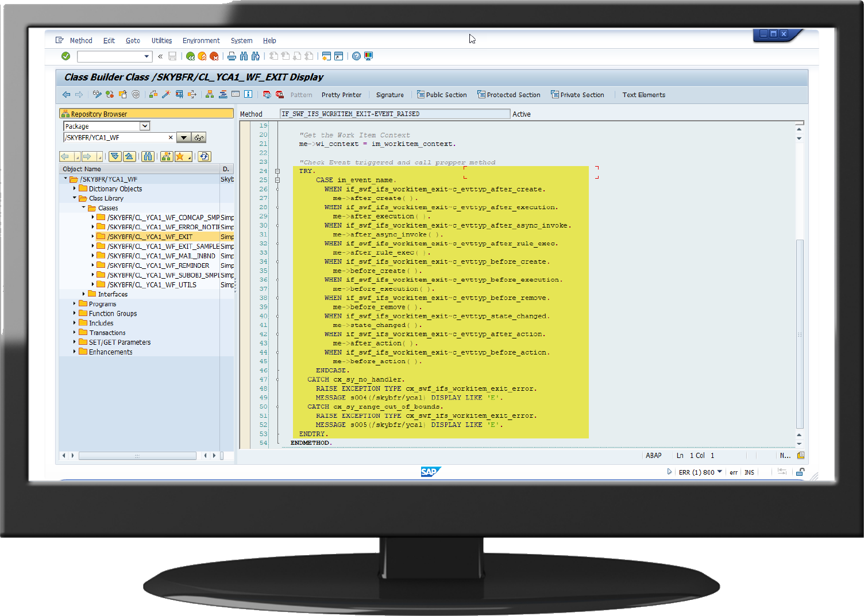Click the Method name field IF_SWF_IFS_WORKITEM_EXIT~EVENT_RAISED
The width and height of the screenshot is (864, 616).
click(395, 114)
